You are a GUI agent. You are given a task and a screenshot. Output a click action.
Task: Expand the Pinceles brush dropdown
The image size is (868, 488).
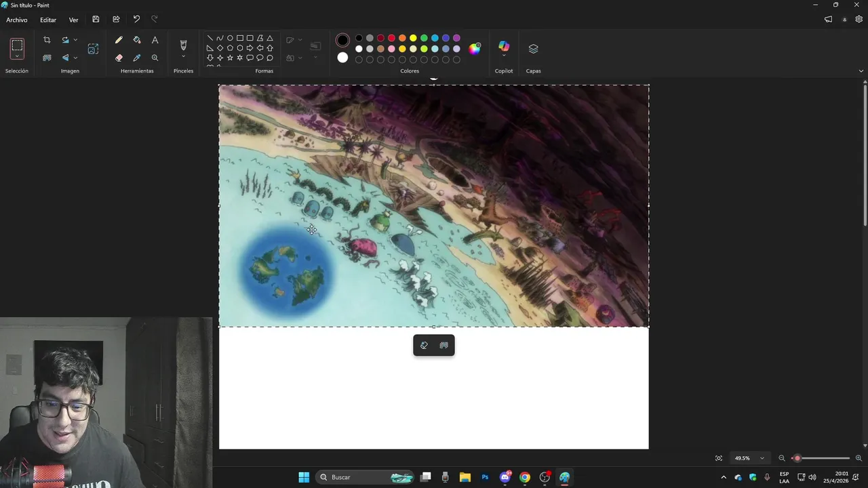click(x=183, y=57)
